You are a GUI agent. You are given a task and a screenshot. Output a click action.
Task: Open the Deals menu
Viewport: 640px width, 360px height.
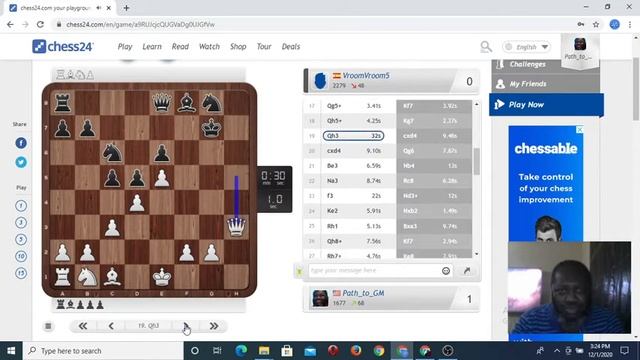pos(291,47)
